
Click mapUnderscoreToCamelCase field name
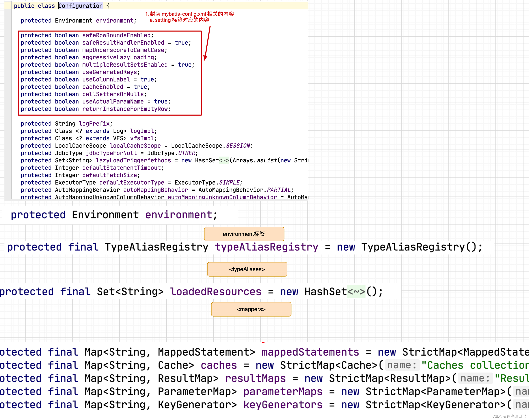click(123, 50)
